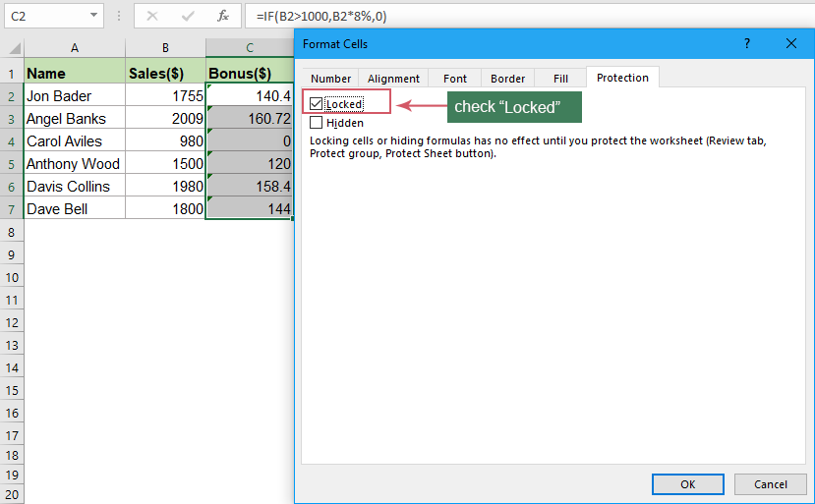Click the Cancel button
This screenshot has width=815, height=504.
pos(770,483)
